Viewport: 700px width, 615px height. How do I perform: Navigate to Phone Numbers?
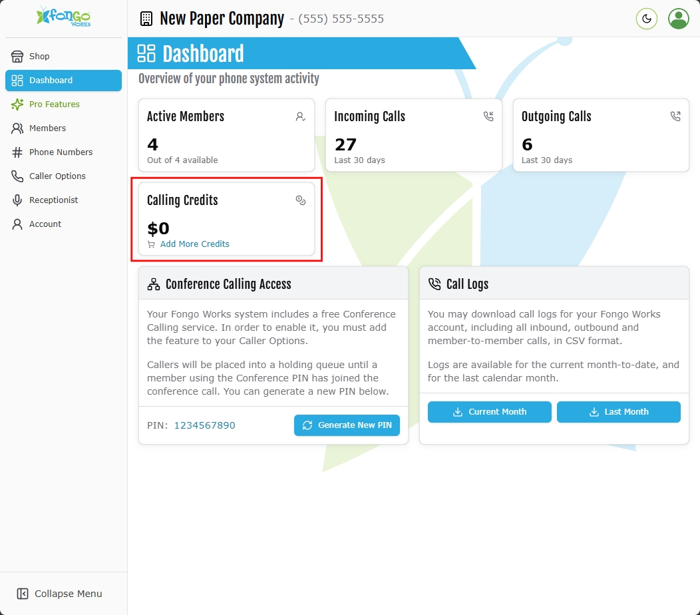click(x=61, y=152)
